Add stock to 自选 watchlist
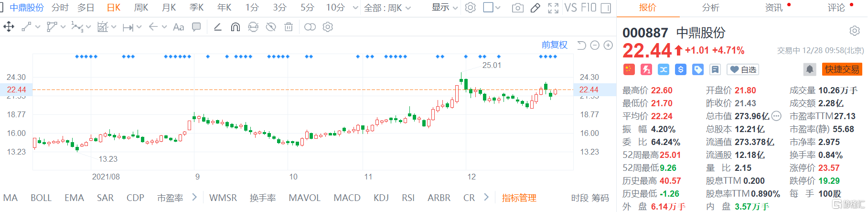 click(x=743, y=69)
